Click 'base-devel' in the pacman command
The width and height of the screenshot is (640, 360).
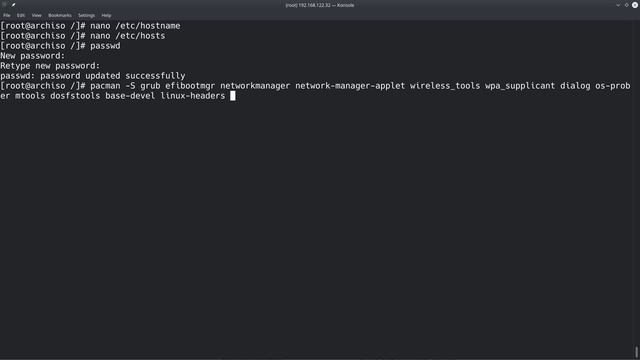(130, 96)
